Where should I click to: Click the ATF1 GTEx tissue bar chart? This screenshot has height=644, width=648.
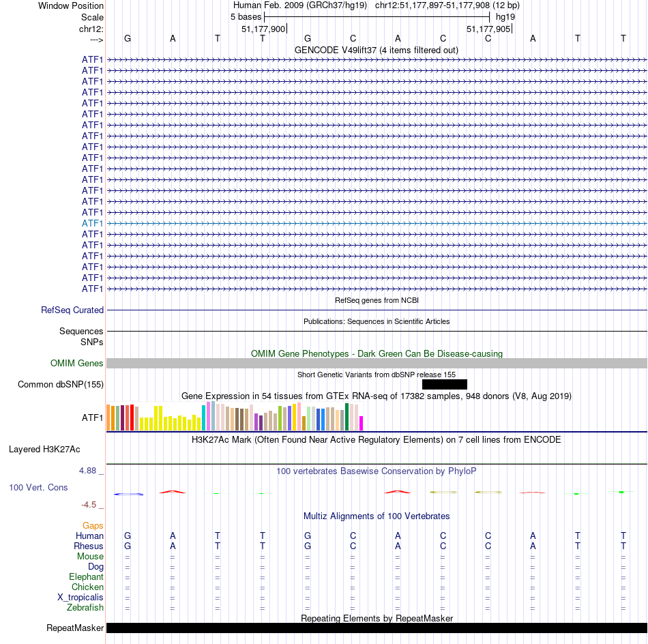point(235,416)
